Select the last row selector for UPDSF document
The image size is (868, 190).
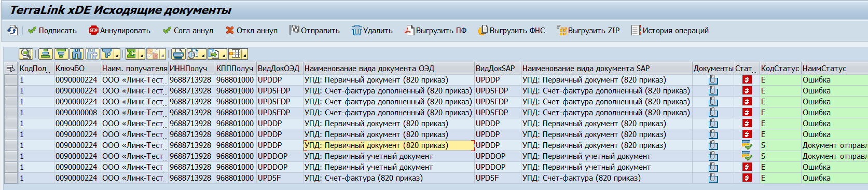tap(10, 178)
